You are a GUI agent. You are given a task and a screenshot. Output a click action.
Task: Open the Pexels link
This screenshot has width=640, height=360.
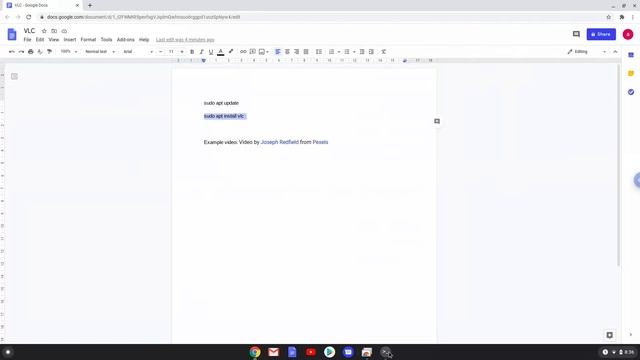click(320, 142)
